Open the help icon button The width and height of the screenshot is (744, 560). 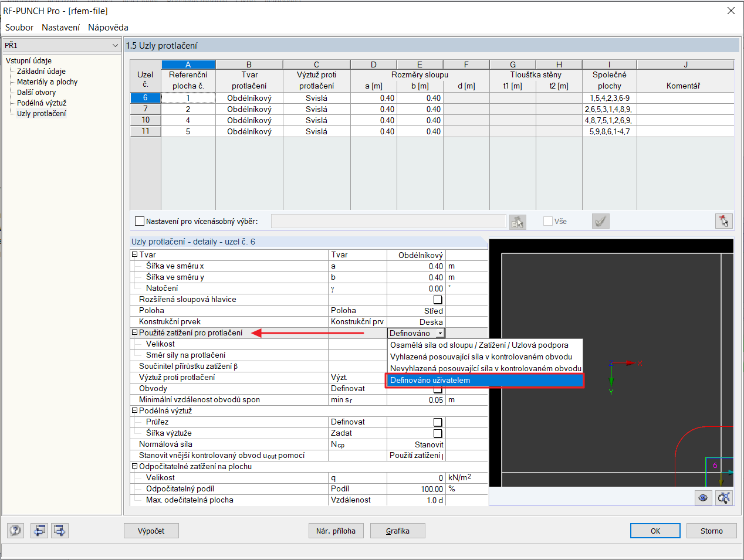click(16, 531)
